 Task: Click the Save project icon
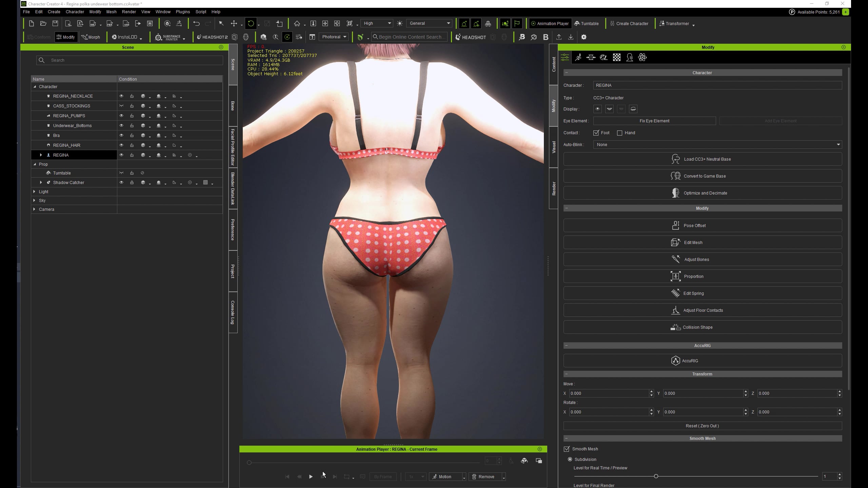55,23
